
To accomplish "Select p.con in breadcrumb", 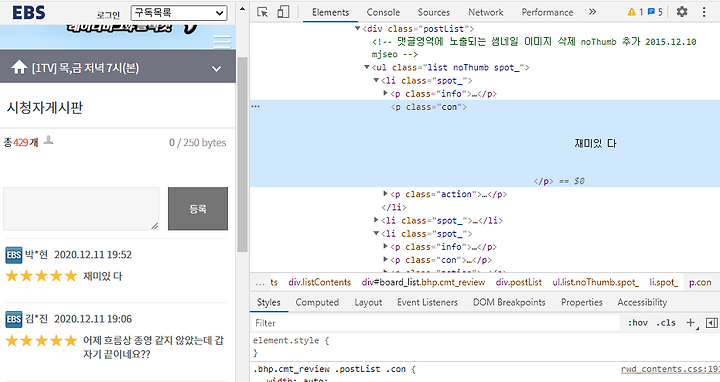I will point(700,282).
